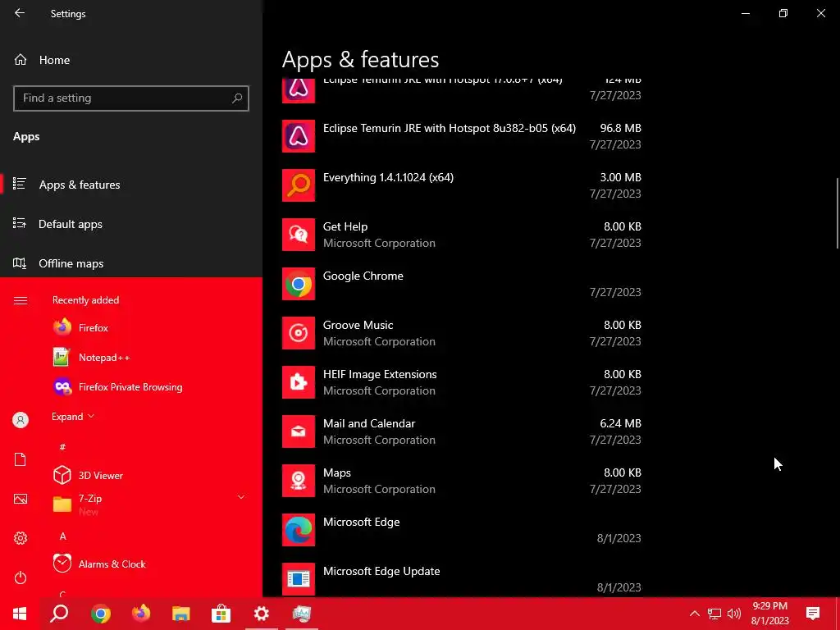Click the Eclipse Temurin JRE 8u382-b05 app icon
This screenshot has width=840, height=630.
click(x=299, y=136)
